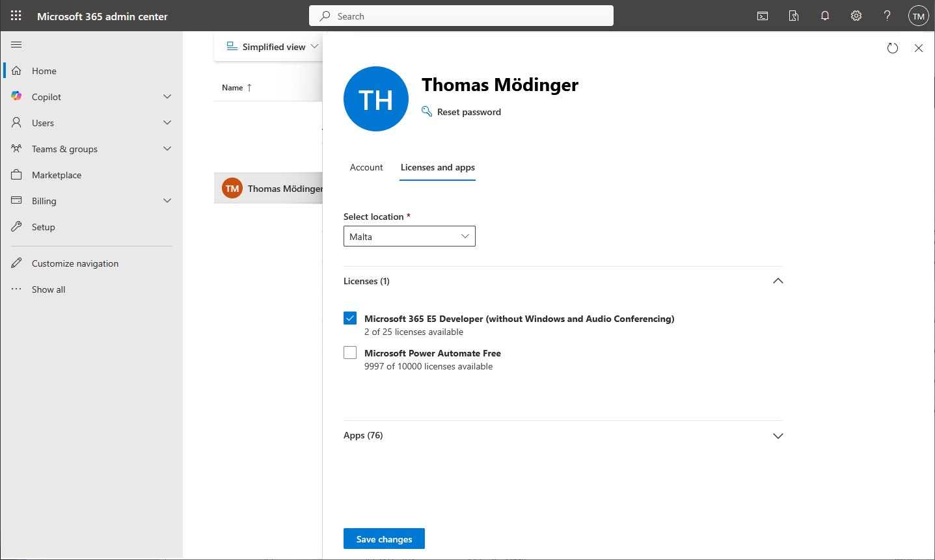Refresh the user details panel
935x560 pixels.
893,48
